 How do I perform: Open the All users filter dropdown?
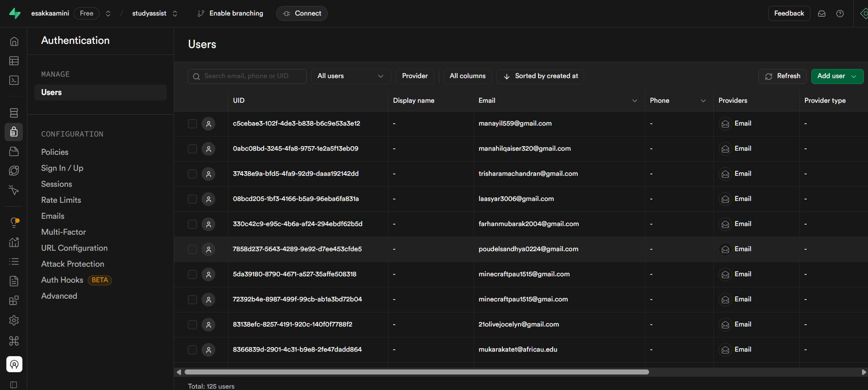click(351, 76)
